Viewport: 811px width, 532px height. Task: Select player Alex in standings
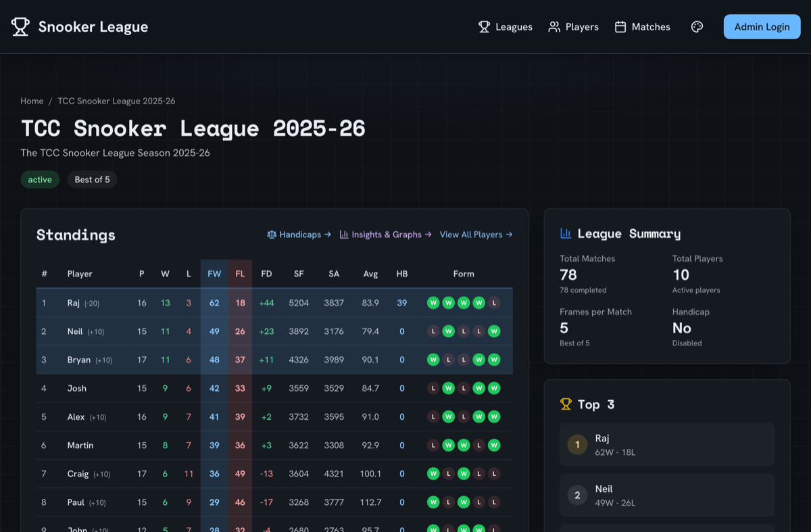click(76, 417)
